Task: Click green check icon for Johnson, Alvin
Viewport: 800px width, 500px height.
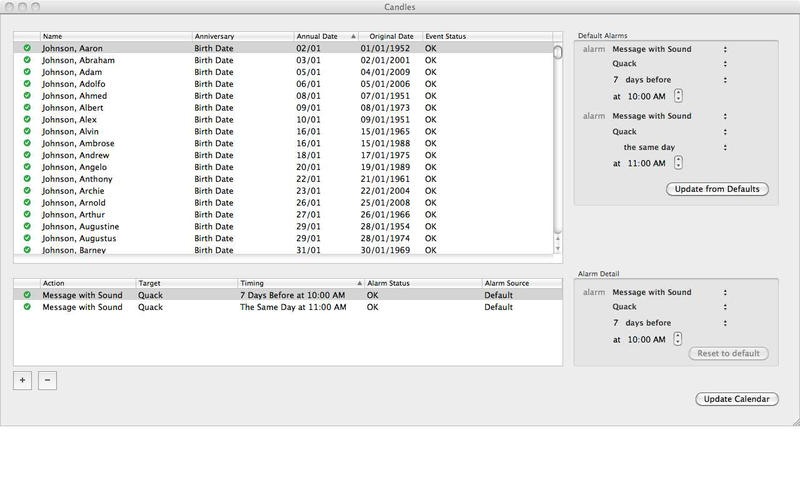Action: pos(27,131)
